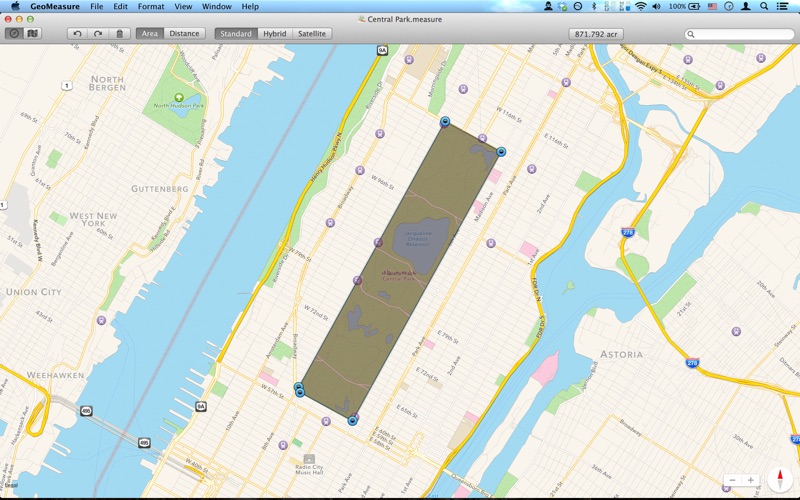The image size is (800, 500).
Task: Click the 9A shield near W 57th St
Action: tap(201, 406)
